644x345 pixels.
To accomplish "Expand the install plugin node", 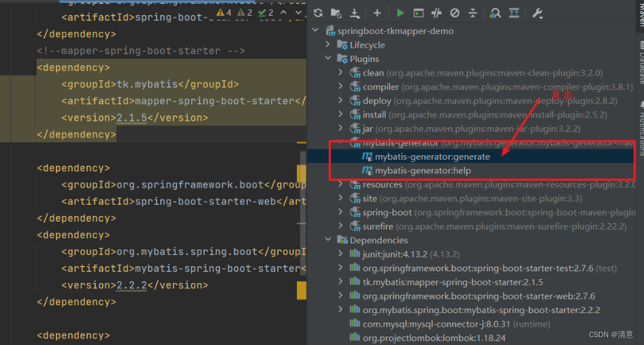I will [340, 113].
